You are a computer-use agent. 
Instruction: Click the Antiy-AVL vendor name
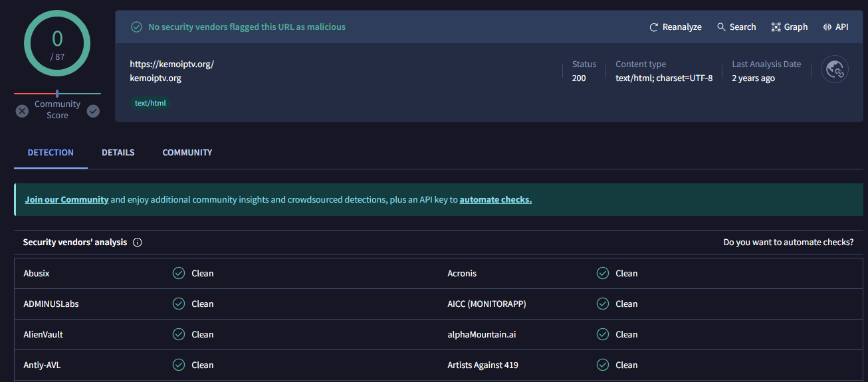click(42, 365)
